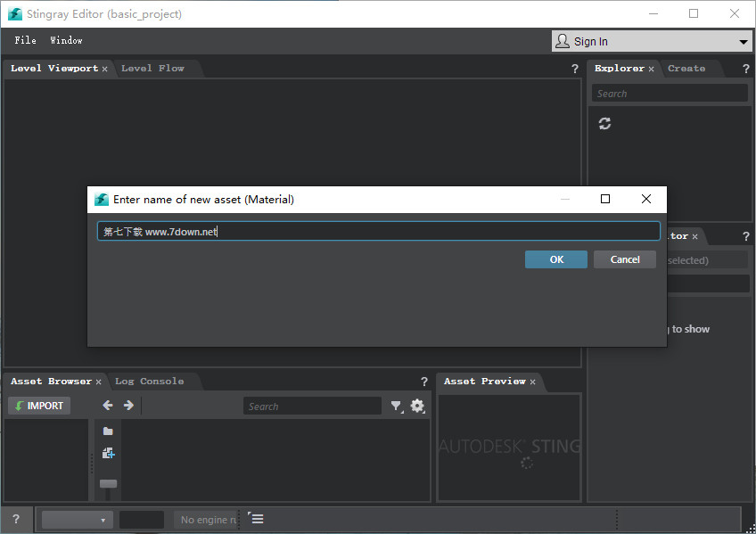
Task: Confirm the asset name with OK
Action: 556,259
